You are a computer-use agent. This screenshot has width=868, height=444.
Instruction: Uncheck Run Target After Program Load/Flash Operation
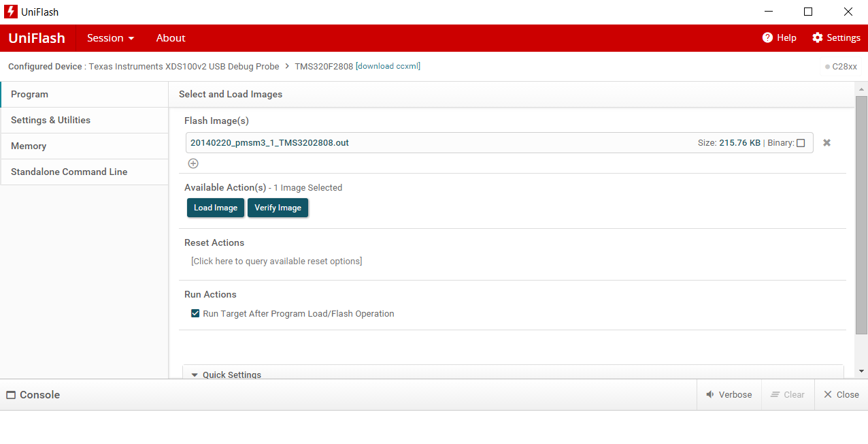195,314
